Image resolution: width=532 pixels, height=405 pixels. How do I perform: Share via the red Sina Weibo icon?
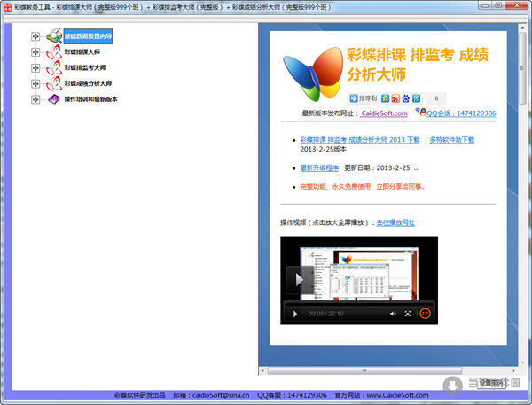[395, 98]
